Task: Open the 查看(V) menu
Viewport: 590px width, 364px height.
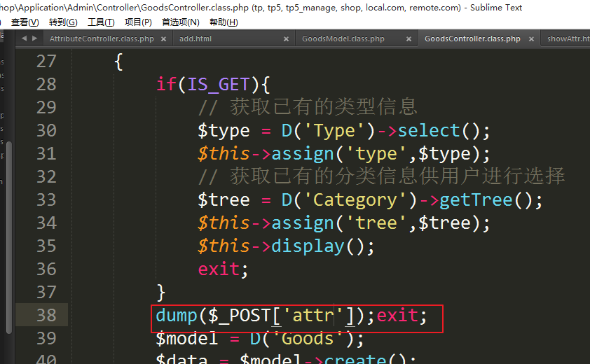Action: (x=25, y=22)
